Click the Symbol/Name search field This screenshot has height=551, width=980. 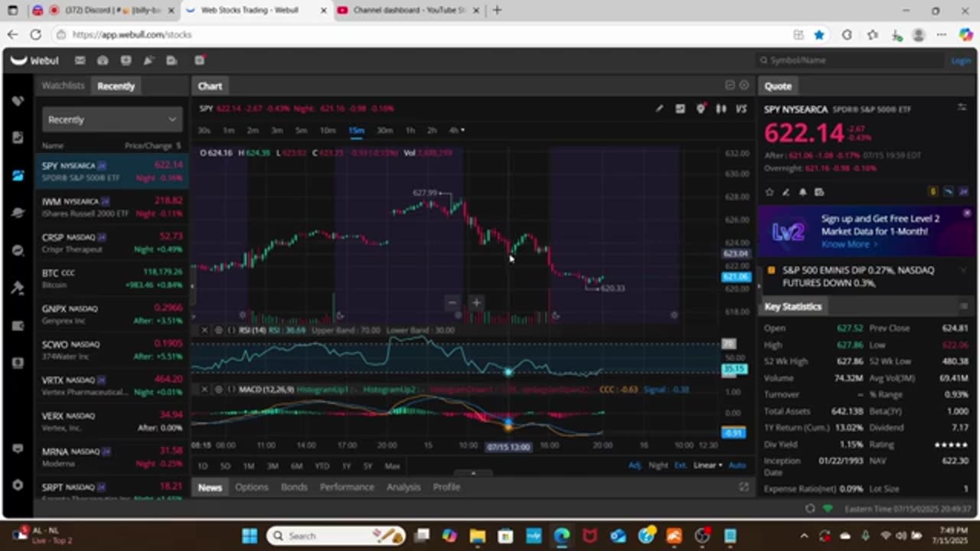pyautogui.click(x=850, y=60)
